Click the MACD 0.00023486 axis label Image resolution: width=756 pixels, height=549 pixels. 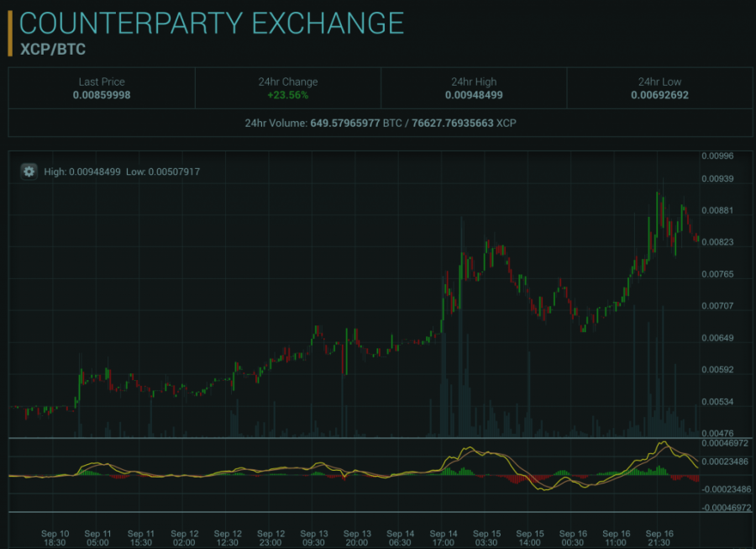coord(725,462)
